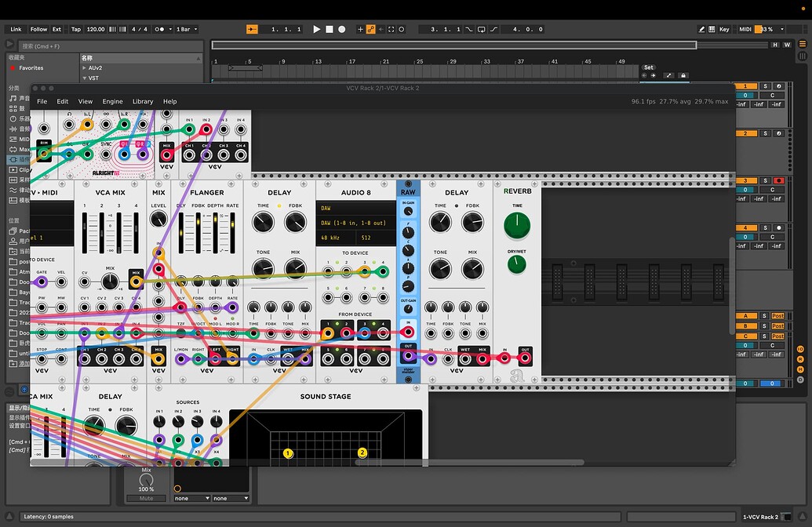
Task: Toggle Post on return track B
Action: [x=777, y=326]
